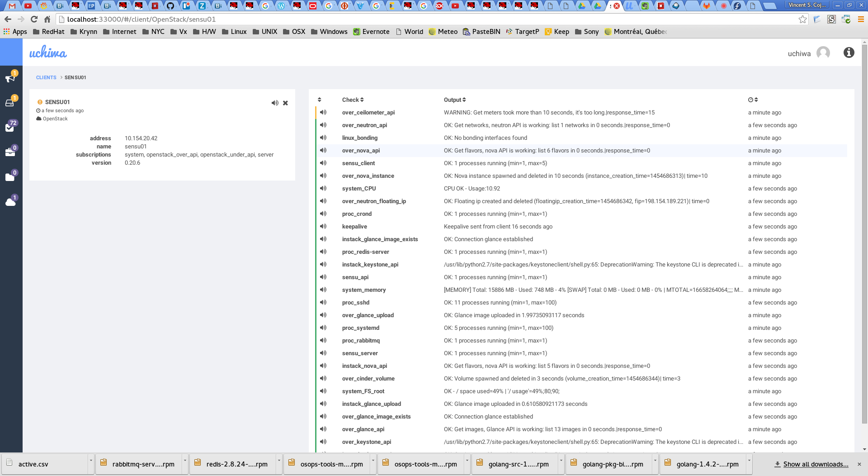Viewport: 868px width, 476px height.
Task: Toggle silence for the over_ceilometer_api check
Action: (x=323, y=113)
